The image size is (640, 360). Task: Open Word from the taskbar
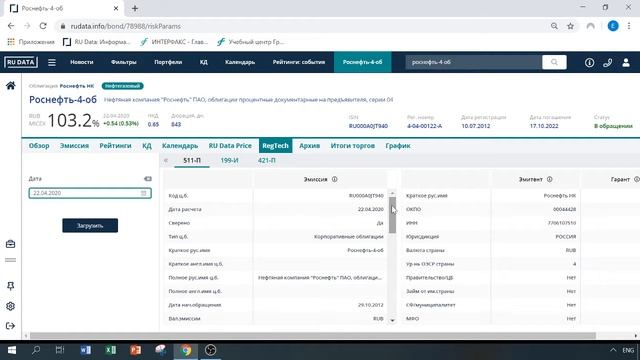86,350
